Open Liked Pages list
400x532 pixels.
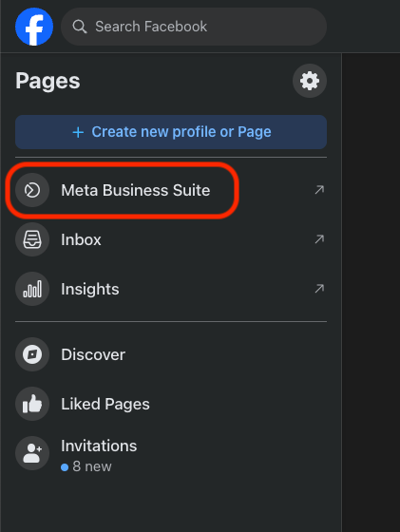(171, 404)
